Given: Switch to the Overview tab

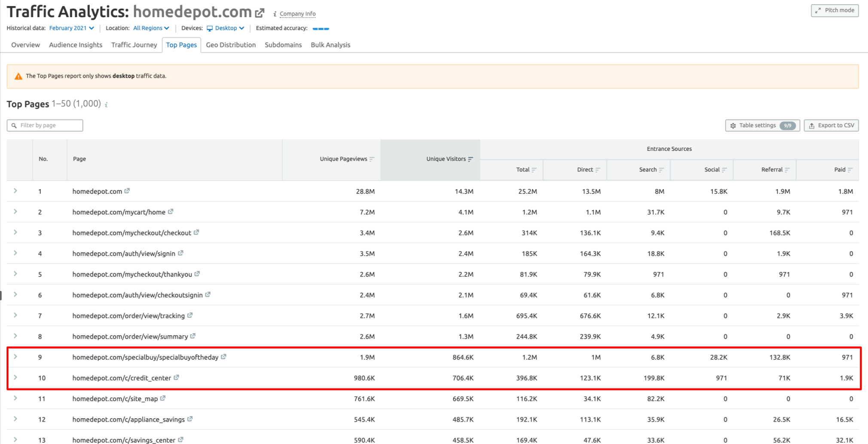Looking at the screenshot, I should [25, 45].
